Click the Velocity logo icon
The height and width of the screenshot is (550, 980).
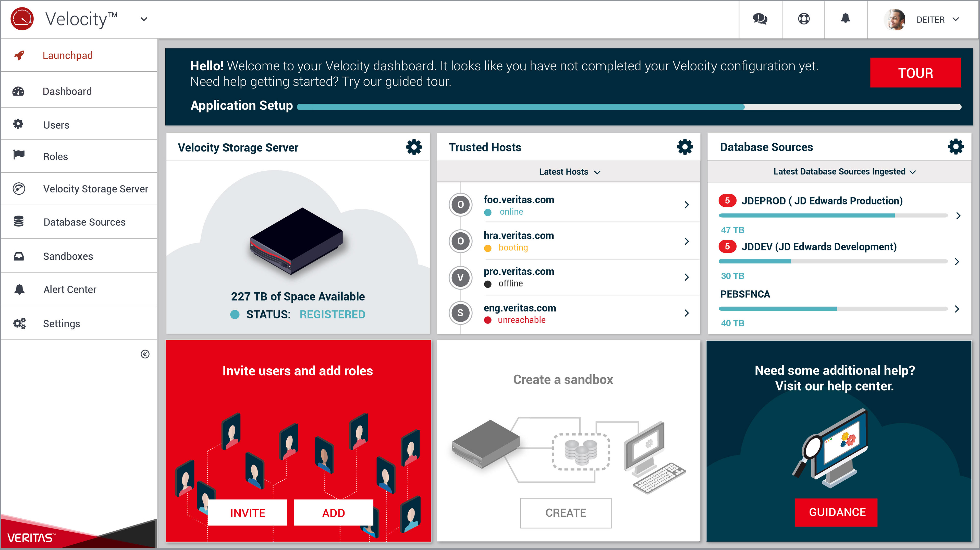pos(22,19)
